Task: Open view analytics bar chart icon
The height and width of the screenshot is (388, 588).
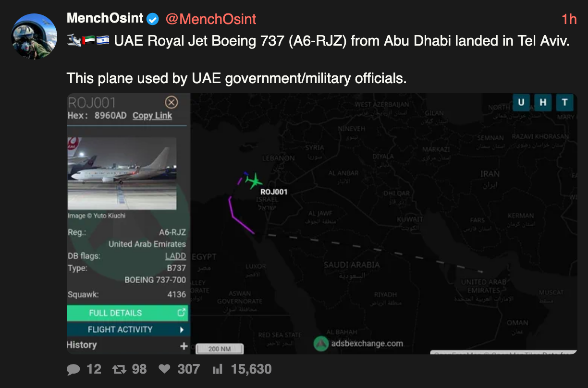Action: [218, 369]
